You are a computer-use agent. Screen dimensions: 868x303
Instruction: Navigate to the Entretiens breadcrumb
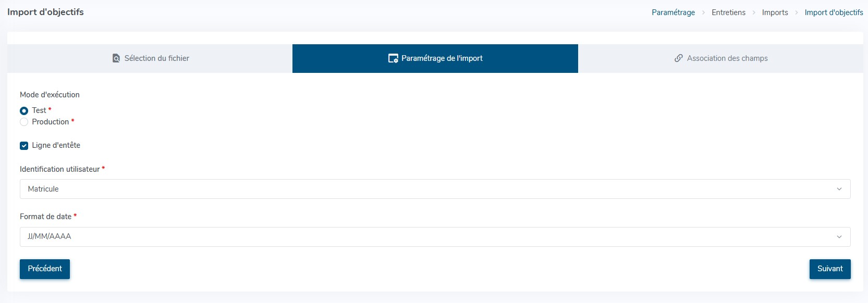click(x=728, y=12)
